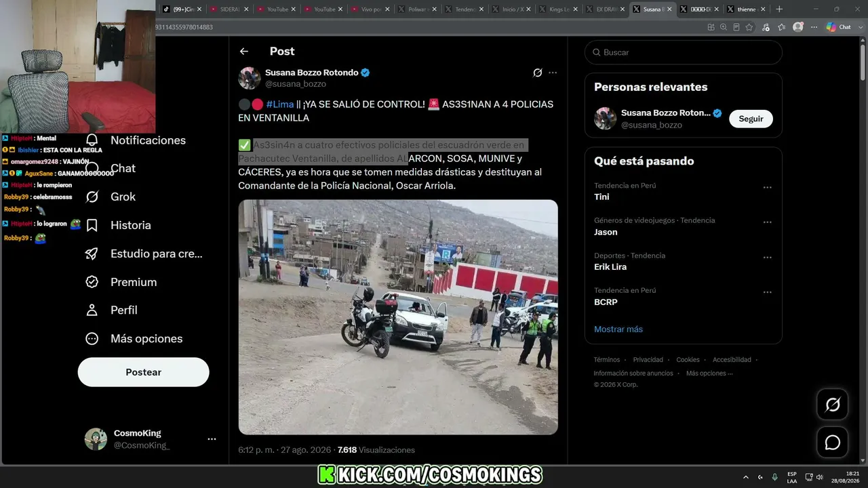Click the browser profile avatar icon
The height and width of the screenshot is (488, 868).
click(798, 27)
